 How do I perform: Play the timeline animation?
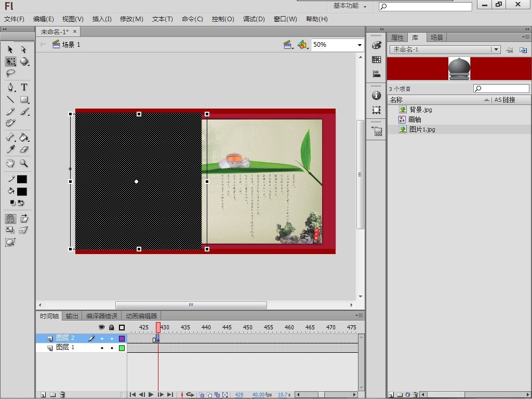click(x=151, y=395)
